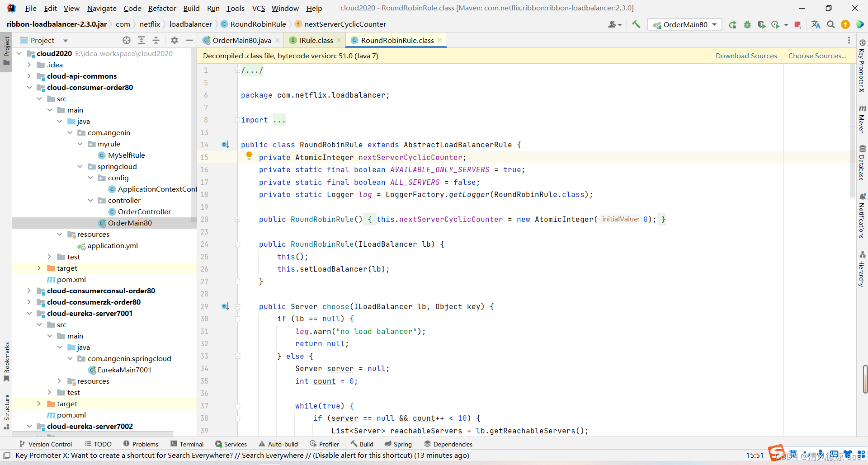Viewport: 868px width, 465px height.
Task: Open the Navigate menu
Action: pos(102,8)
